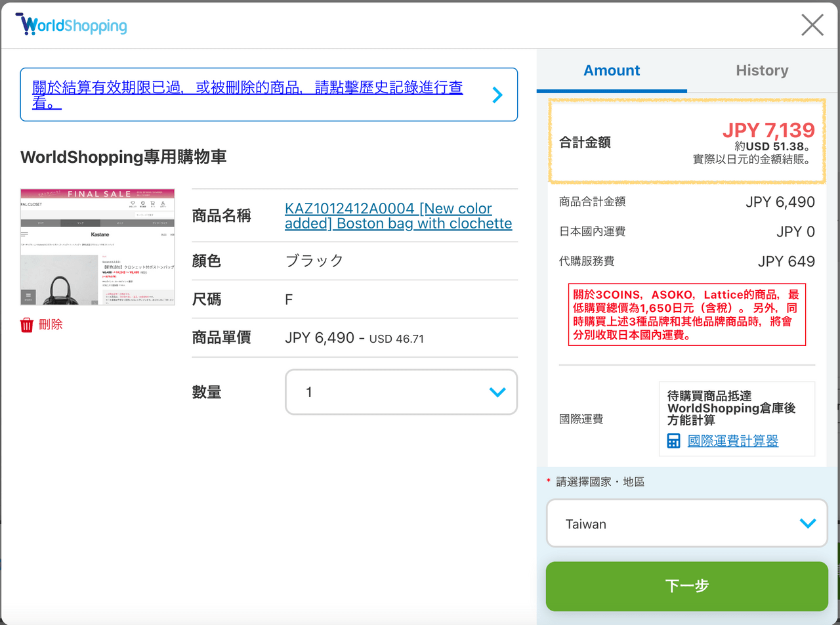The width and height of the screenshot is (840, 625).
Task: Click the 約USD 51.38 text
Action: coord(774,146)
